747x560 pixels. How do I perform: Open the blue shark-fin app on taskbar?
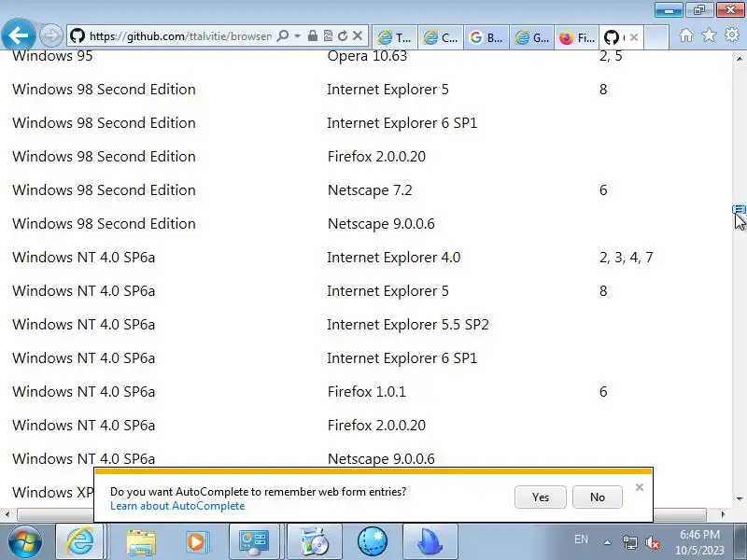[430, 542]
